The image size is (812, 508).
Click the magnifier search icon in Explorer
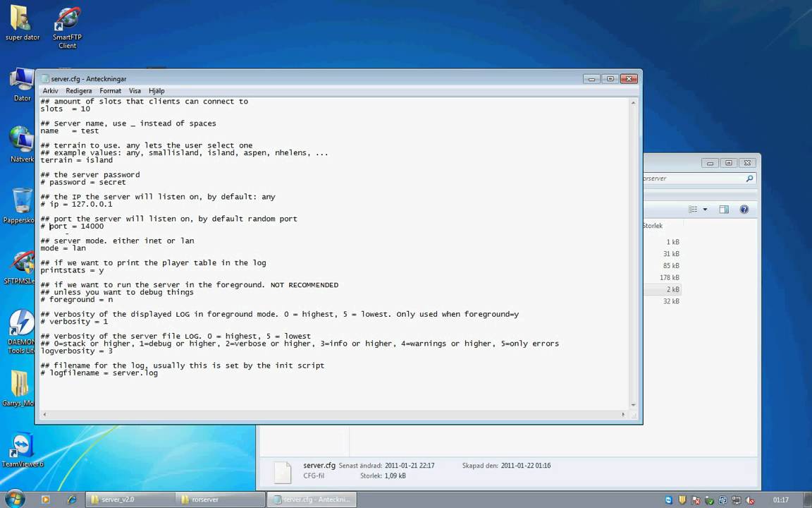coord(749,179)
